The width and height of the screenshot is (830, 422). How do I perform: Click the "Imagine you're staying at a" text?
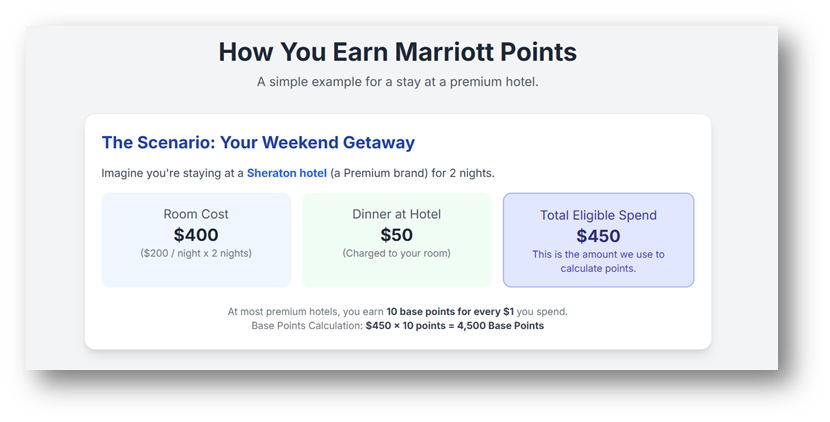[x=172, y=173]
